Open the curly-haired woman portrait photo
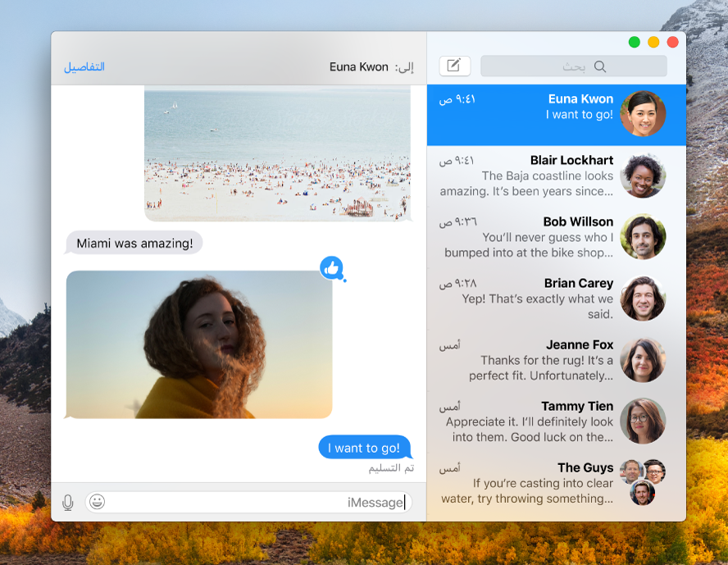The image size is (728, 565). pyautogui.click(x=199, y=344)
